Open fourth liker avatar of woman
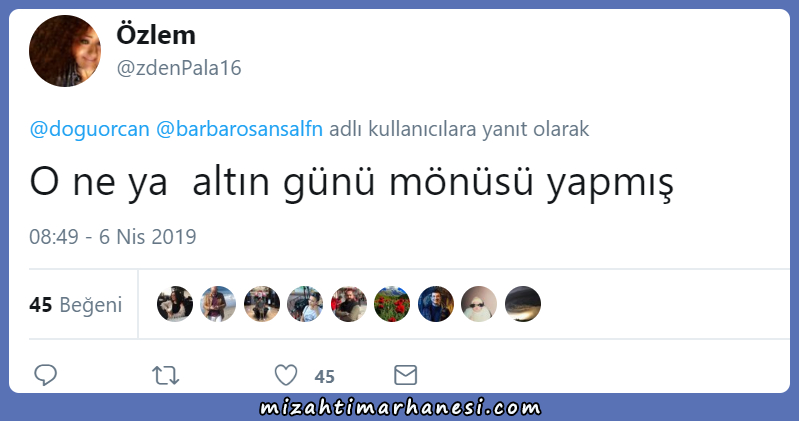This screenshot has height=421, width=799. point(305,304)
